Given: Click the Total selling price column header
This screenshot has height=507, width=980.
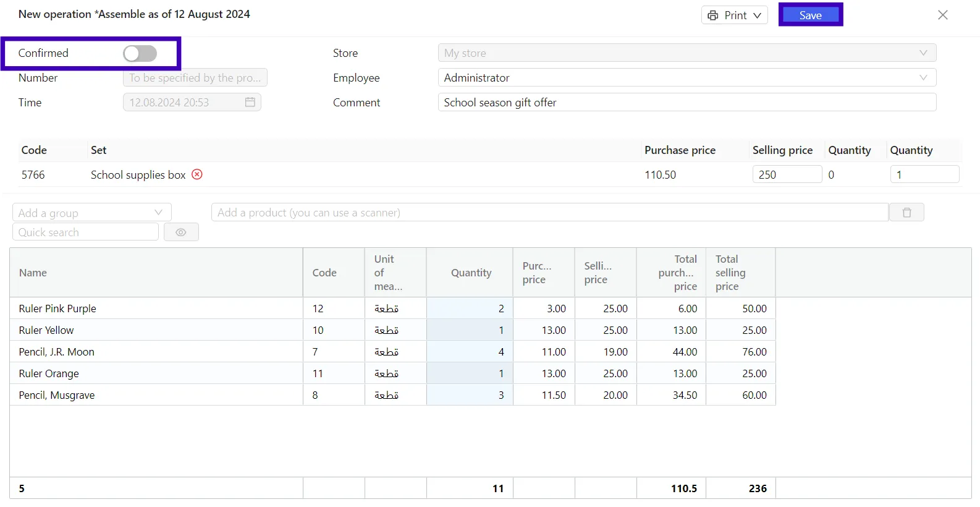Looking at the screenshot, I should (x=740, y=273).
